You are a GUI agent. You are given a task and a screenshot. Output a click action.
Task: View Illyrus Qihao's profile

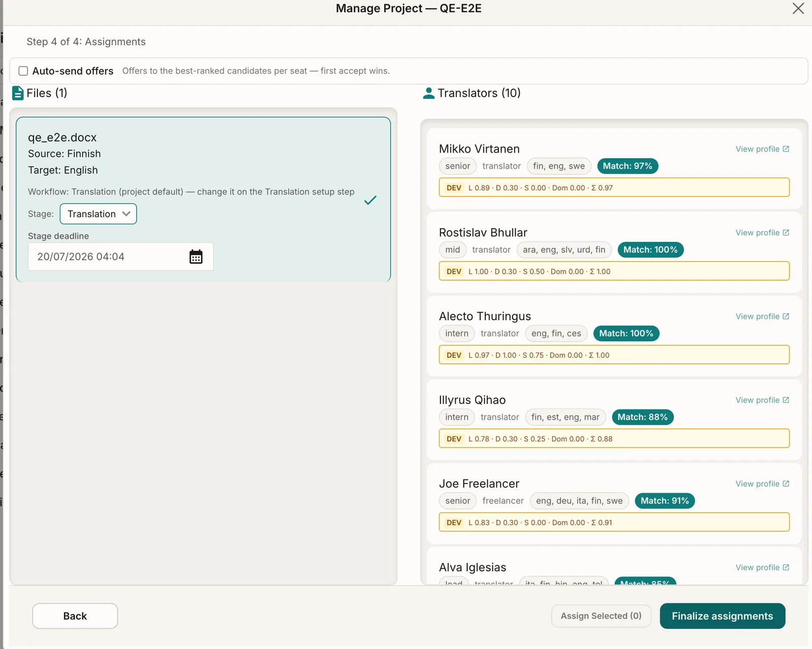(x=762, y=400)
